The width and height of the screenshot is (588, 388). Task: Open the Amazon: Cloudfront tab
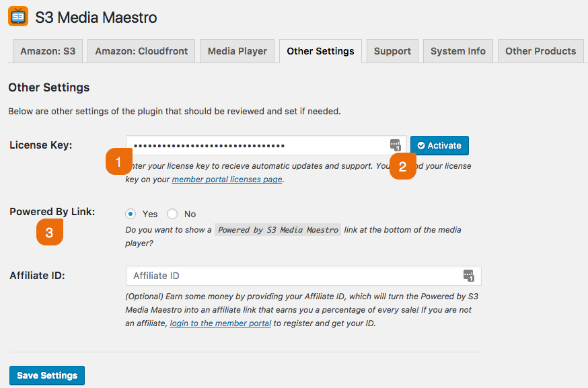tap(141, 50)
